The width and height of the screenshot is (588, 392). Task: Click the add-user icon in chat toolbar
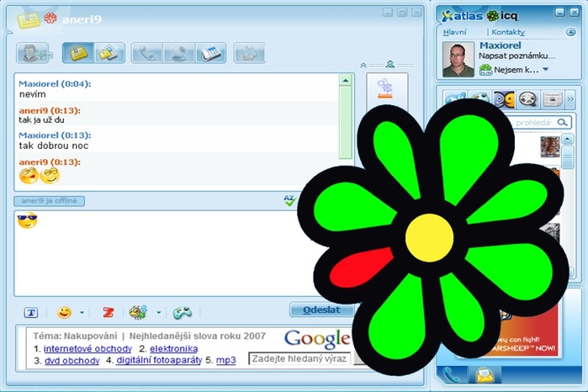[x=34, y=53]
